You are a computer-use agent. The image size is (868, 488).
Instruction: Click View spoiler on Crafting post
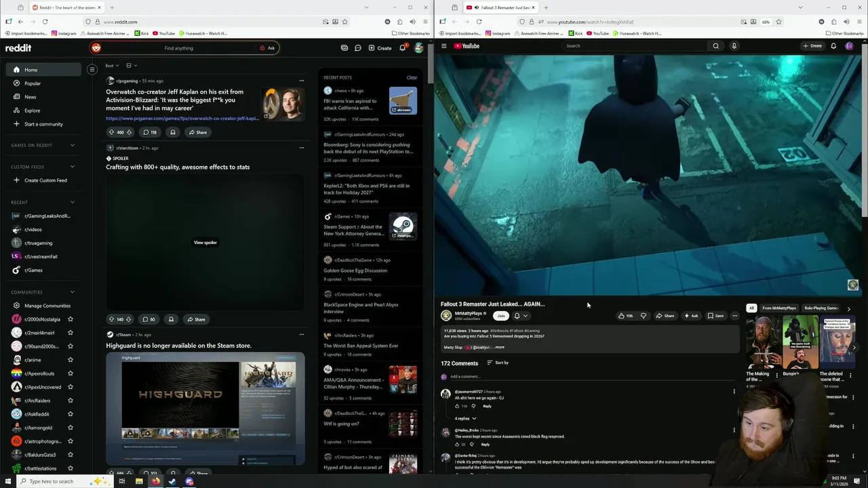[205, 243]
